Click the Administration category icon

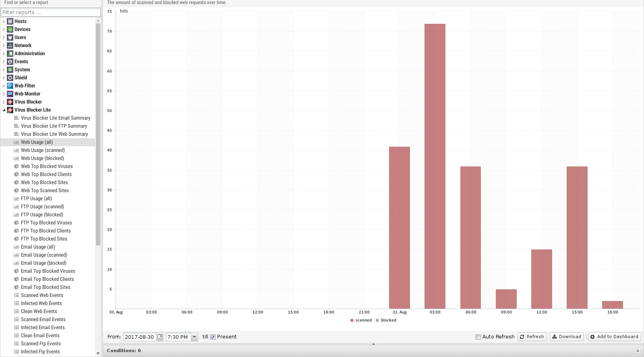click(x=10, y=54)
